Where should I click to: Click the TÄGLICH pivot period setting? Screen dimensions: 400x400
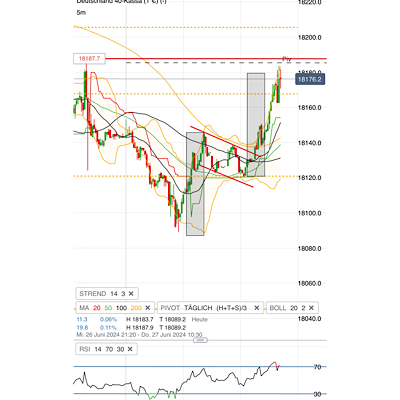click(x=198, y=308)
